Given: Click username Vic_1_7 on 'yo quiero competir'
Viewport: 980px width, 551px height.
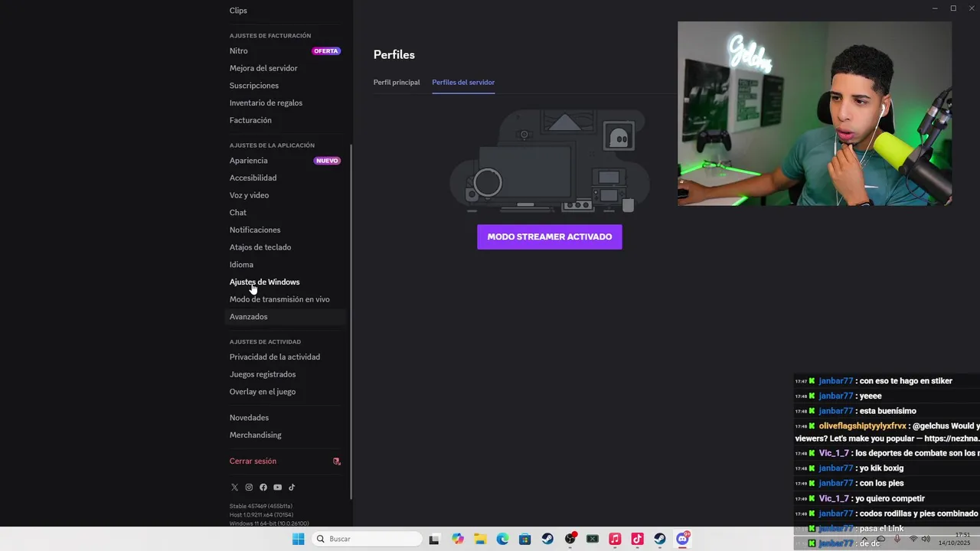Looking at the screenshot, I should (x=834, y=498).
